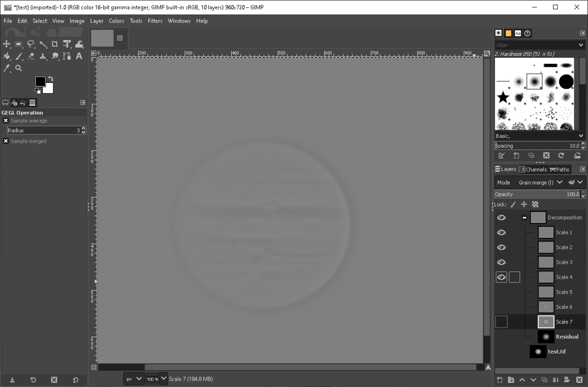Delete the selected brush
588x387 pixels.
(x=546, y=155)
